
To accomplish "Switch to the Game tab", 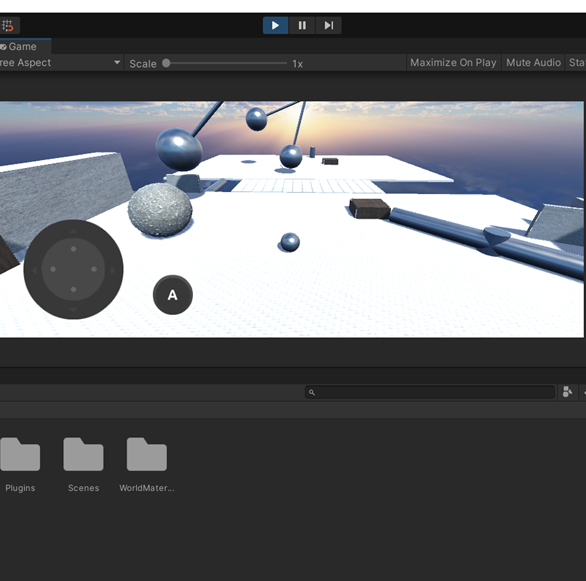I will 22,47.
